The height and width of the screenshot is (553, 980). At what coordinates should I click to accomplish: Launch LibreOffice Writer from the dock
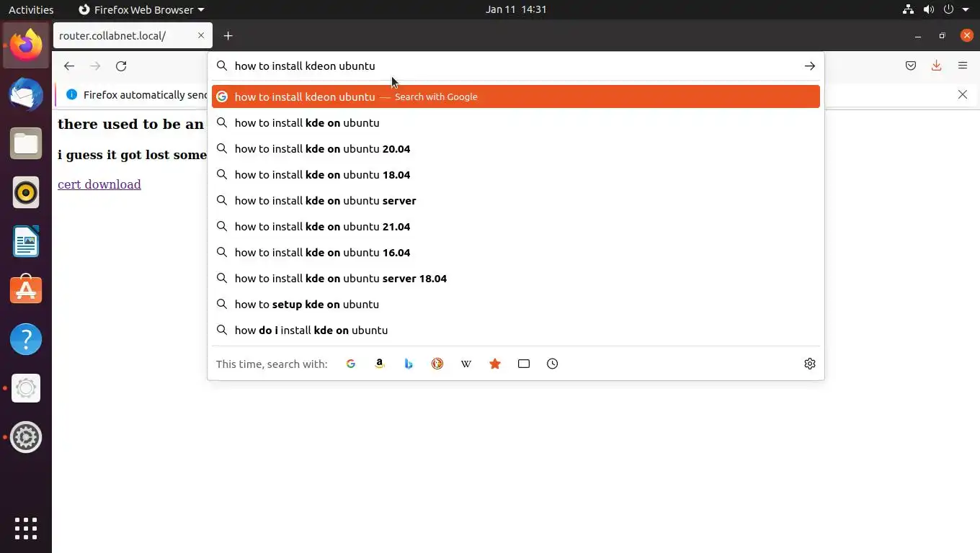(26, 241)
